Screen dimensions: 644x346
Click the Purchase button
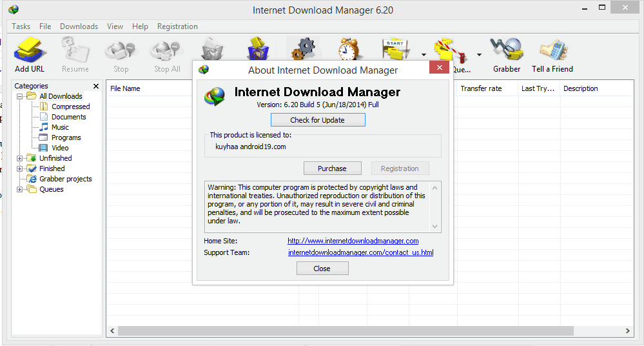332,168
